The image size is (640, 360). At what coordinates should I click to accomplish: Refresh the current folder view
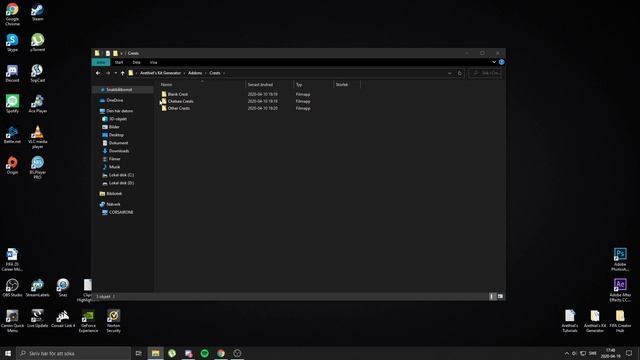459,73
